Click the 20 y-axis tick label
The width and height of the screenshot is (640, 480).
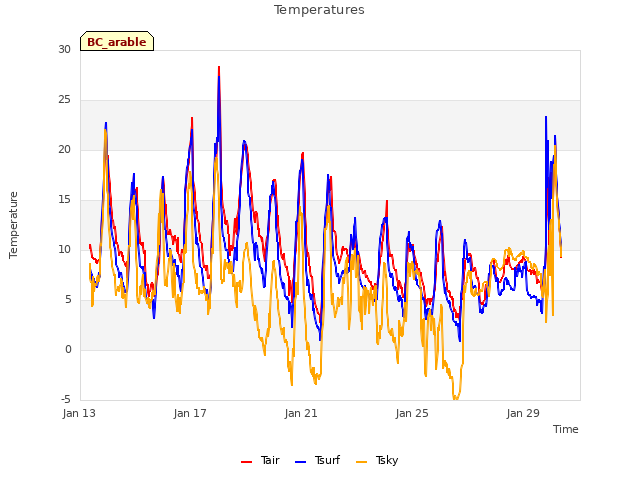(x=64, y=150)
